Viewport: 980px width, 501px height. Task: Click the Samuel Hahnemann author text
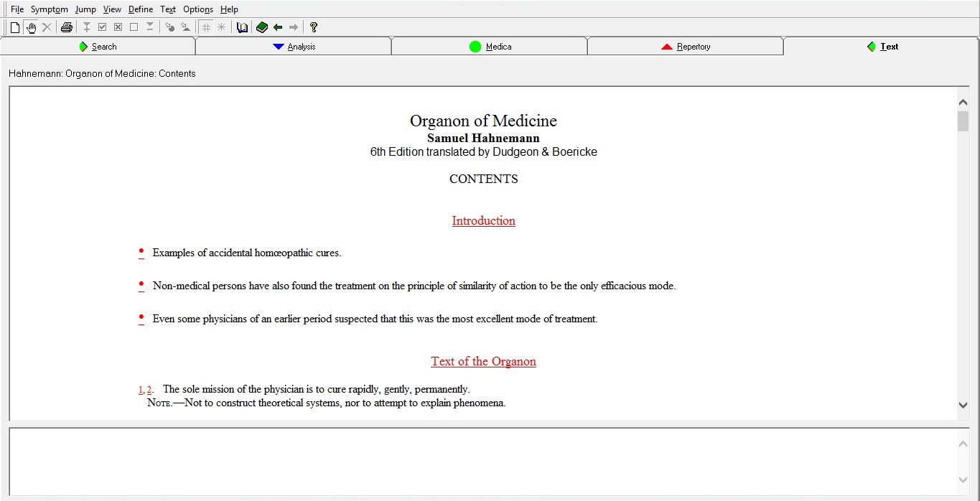coord(483,139)
